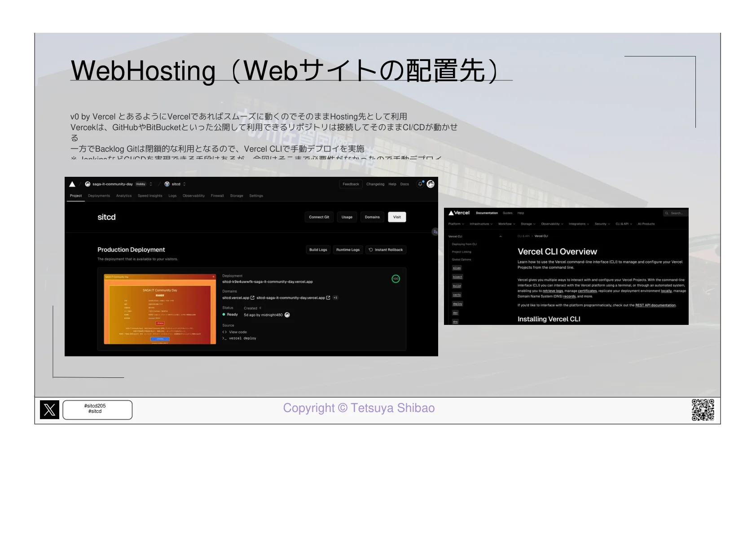Click the QR code in the slide footer
756x534 pixels.
coord(703,410)
